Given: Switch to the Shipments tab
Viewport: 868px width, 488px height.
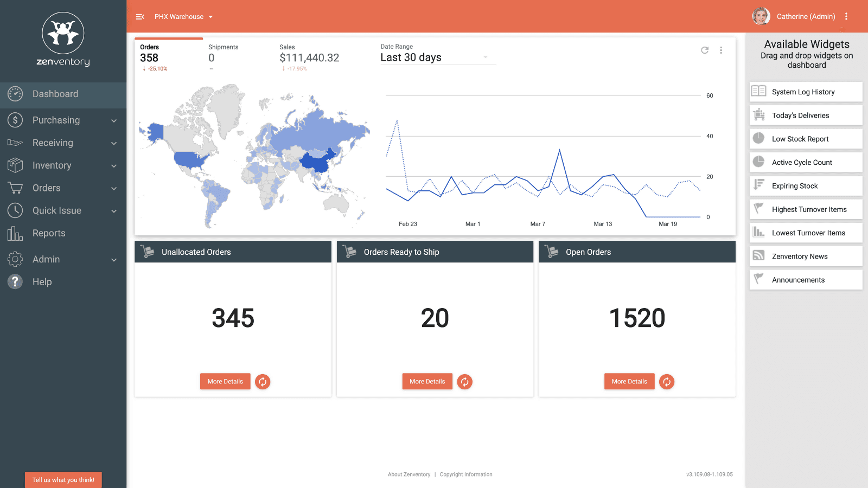Looking at the screenshot, I should click(x=224, y=54).
